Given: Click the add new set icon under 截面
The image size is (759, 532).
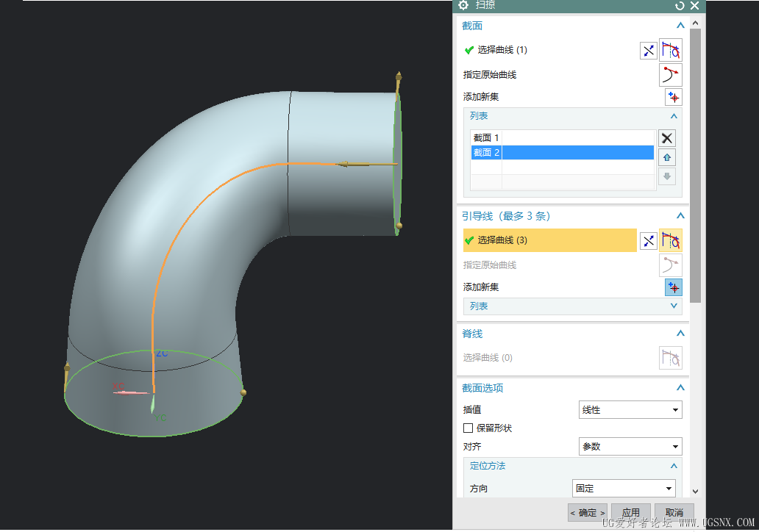Looking at the screenshot, I should (x=673, y=97).
